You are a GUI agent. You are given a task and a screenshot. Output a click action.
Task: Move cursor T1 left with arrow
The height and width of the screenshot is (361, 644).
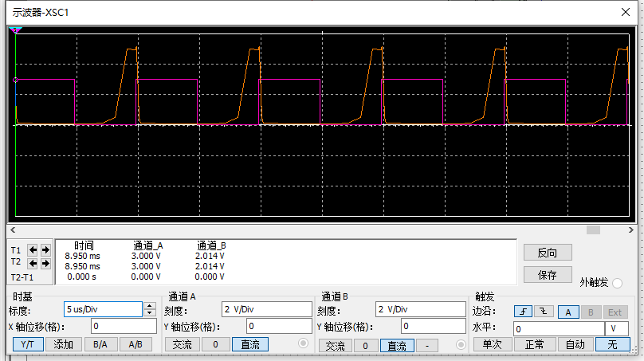(33, 249)
